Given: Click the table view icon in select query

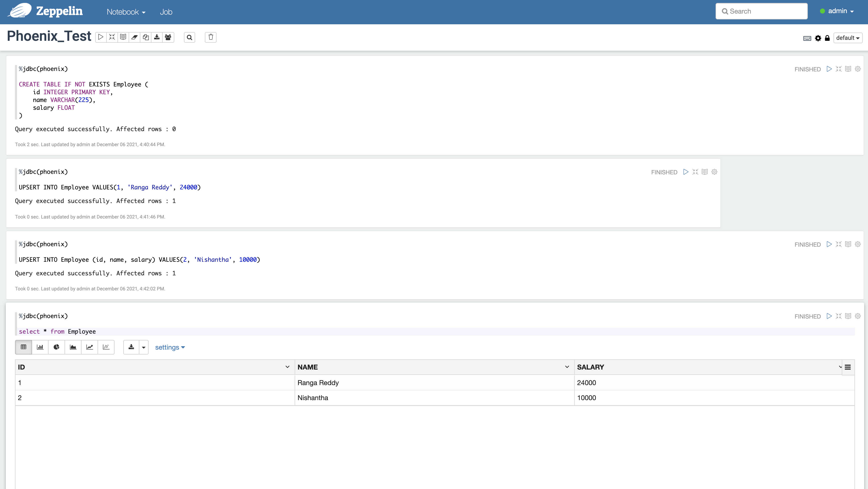Looking at the screenshot, I should pos(24,347).
